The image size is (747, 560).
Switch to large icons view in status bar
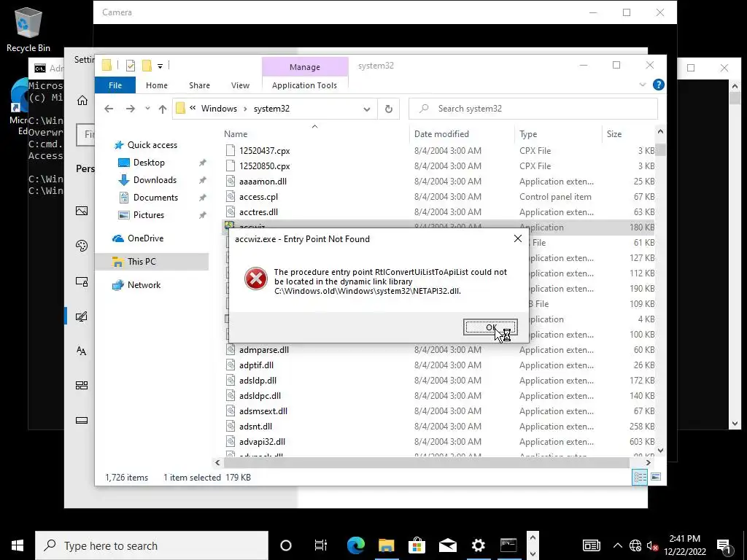coord(656,477)
